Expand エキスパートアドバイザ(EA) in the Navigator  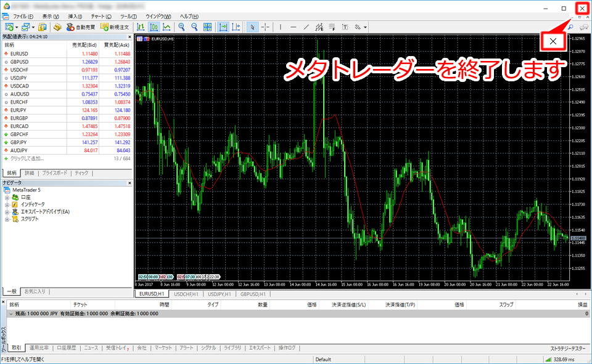7,212
